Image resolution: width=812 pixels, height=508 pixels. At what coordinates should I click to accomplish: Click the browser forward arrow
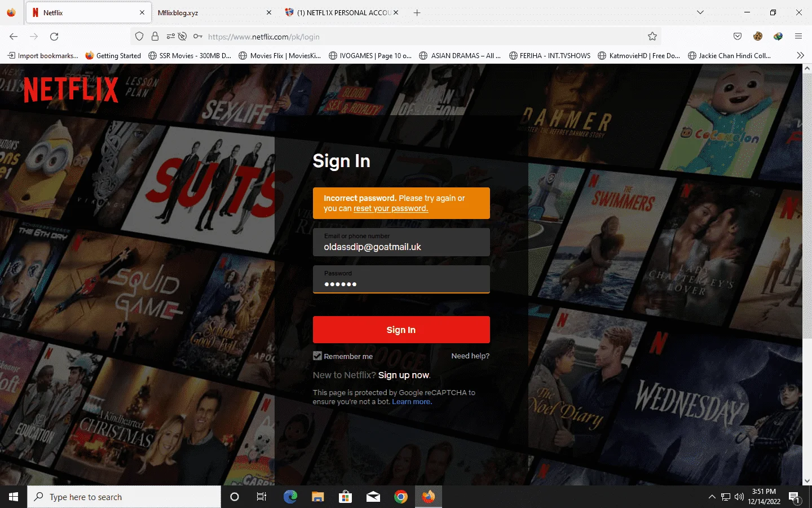click(34, 37)
